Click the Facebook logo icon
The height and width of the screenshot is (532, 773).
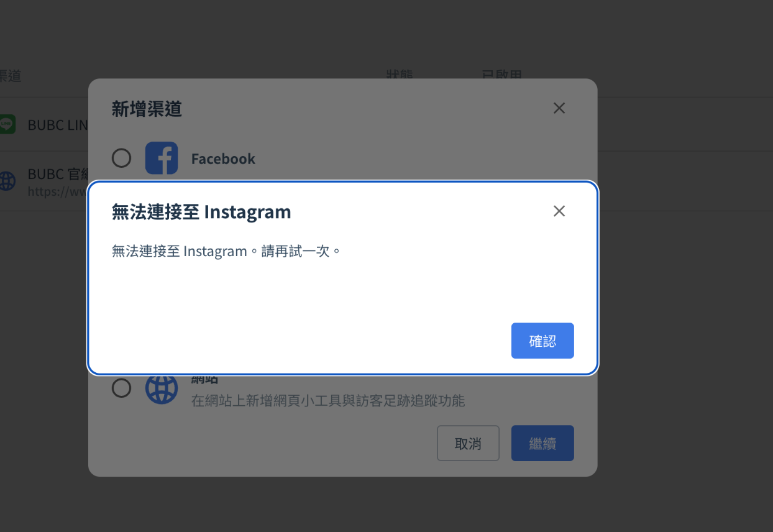(162, 158)
